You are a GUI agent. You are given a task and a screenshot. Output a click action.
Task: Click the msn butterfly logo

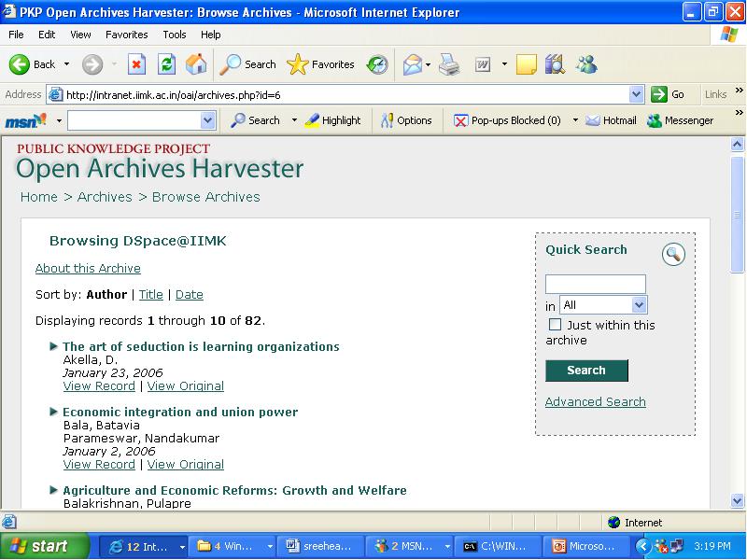click(x=26, y=120)
